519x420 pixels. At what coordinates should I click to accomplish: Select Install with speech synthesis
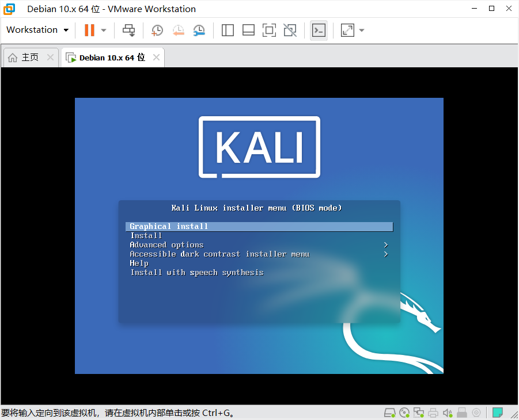(259, 273)
